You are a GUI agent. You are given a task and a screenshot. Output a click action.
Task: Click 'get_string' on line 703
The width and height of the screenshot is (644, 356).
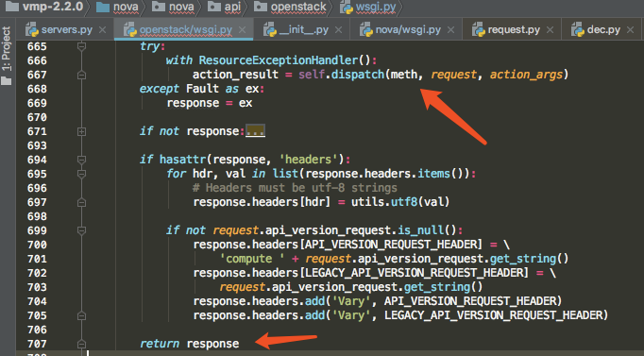point(437,287)
